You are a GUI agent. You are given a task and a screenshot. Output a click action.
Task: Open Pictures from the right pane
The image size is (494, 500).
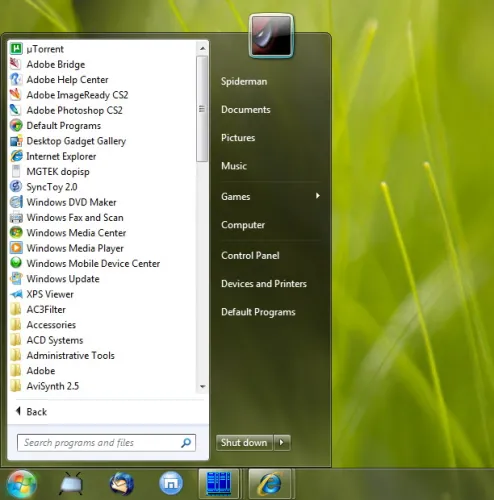pyautogui.click(x=238, y=138)
